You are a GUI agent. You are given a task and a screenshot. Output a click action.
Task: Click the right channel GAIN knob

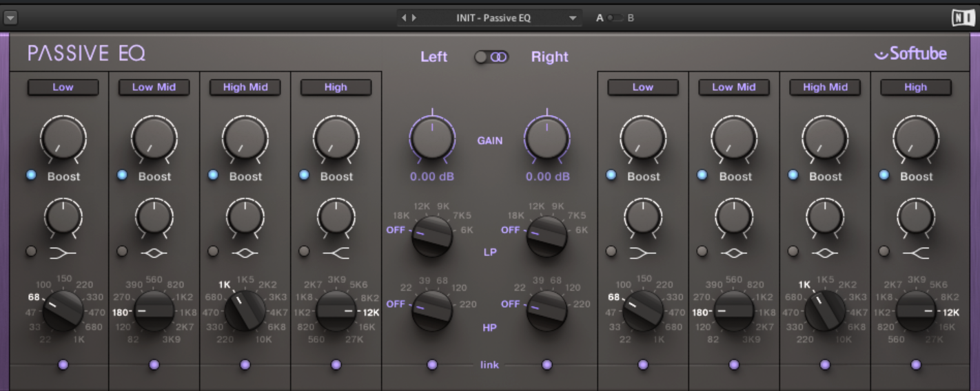547,137
